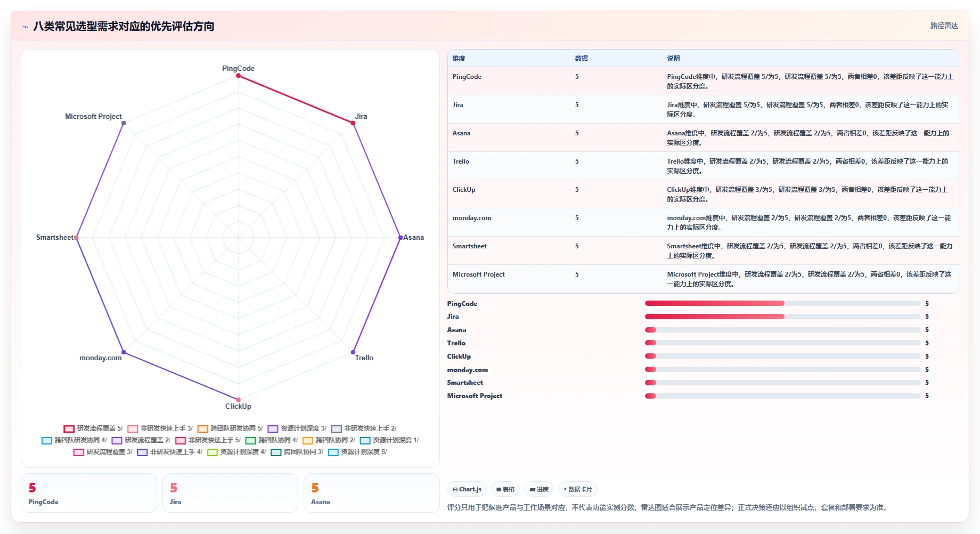Click the ClickUp data point on radar
980x534 pixels.
pos(238,400)
